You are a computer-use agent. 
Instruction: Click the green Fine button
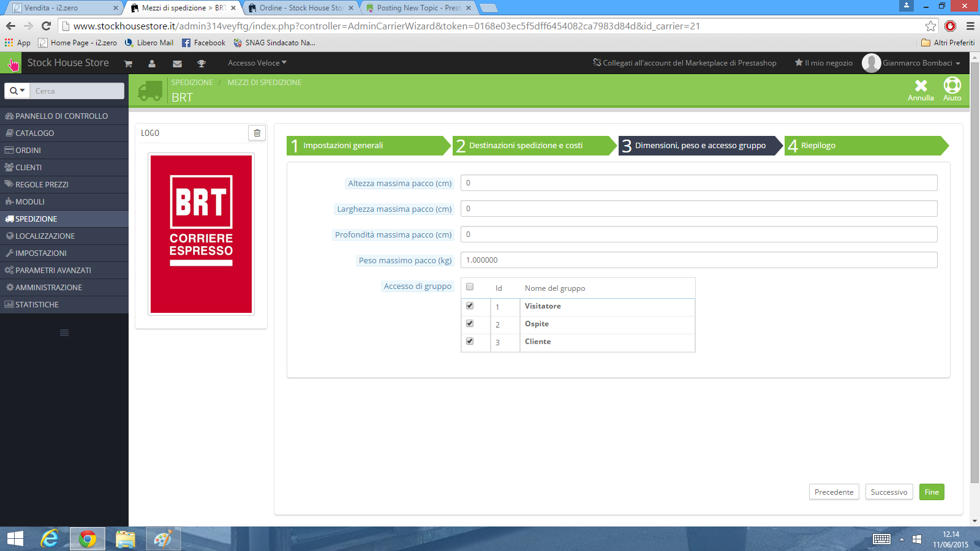932,492
